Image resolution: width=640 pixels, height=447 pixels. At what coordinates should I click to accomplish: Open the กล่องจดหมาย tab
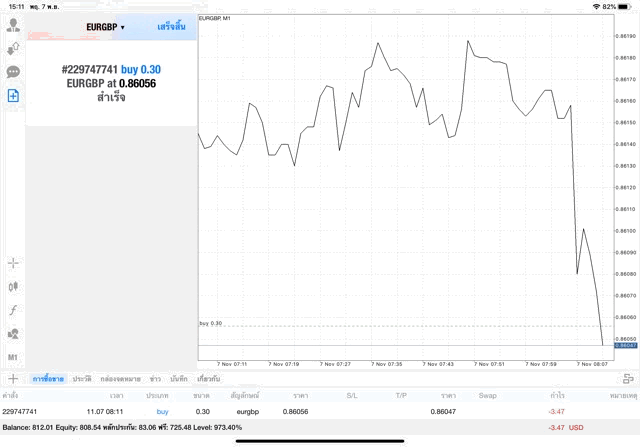(x=120, y=379)
